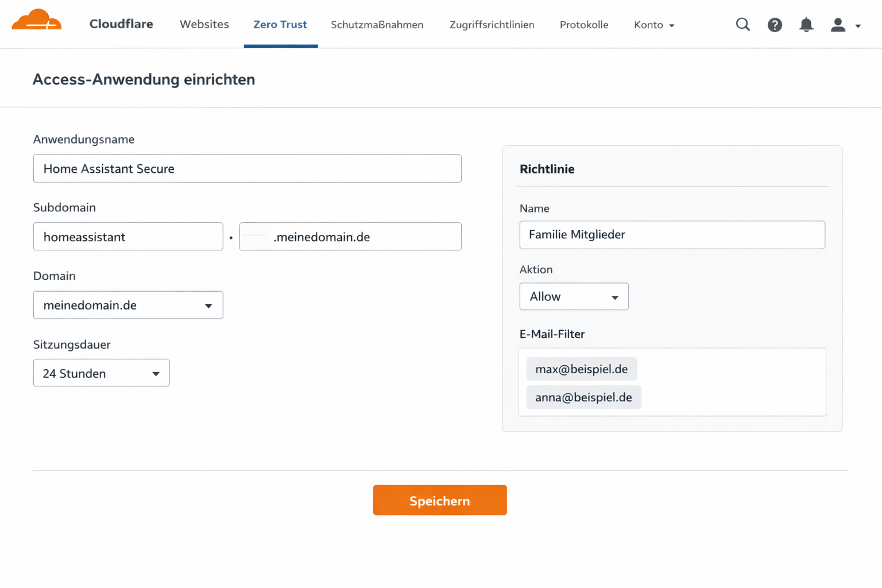Click into the Anwendungsname input field

pyautogui.click(x=247, y=168)
